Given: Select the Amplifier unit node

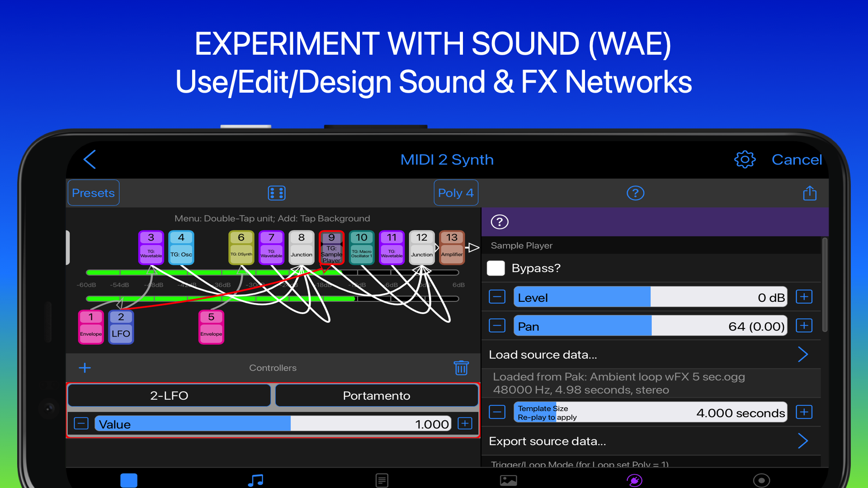Looking at the screenshot, I should point(452,247).
